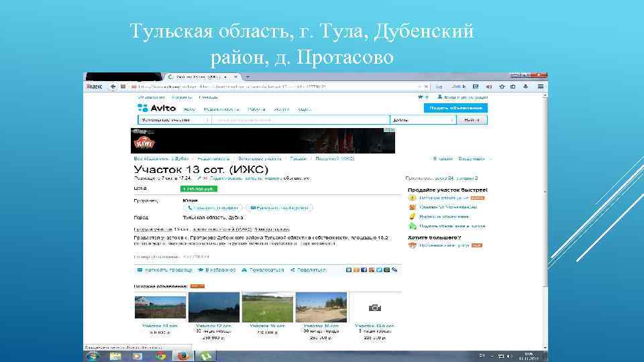Close the current Avito browser tab
This screenshot has height=362, width=644.
(x=235, y=76)
